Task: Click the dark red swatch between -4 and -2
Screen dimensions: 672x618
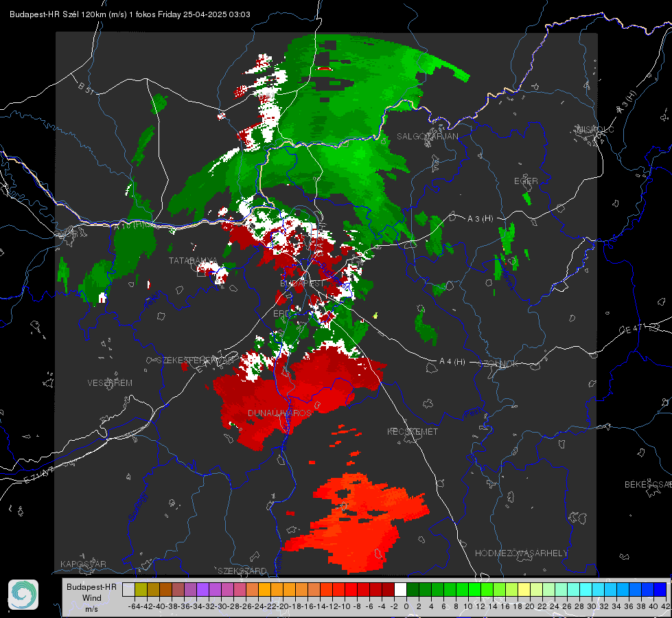Action: point(388,590)
